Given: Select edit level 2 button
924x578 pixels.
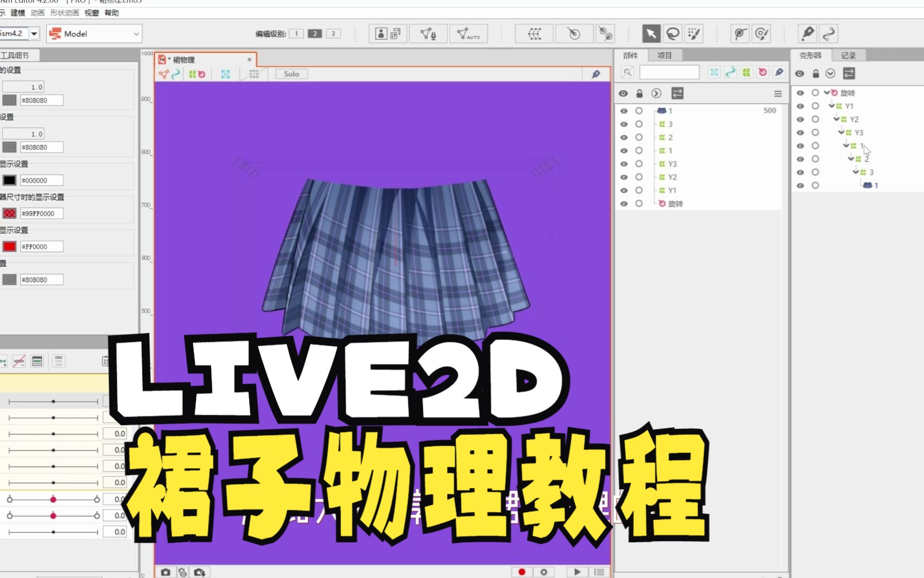Looking at the screenshot, I should click(x=315, y=34).
